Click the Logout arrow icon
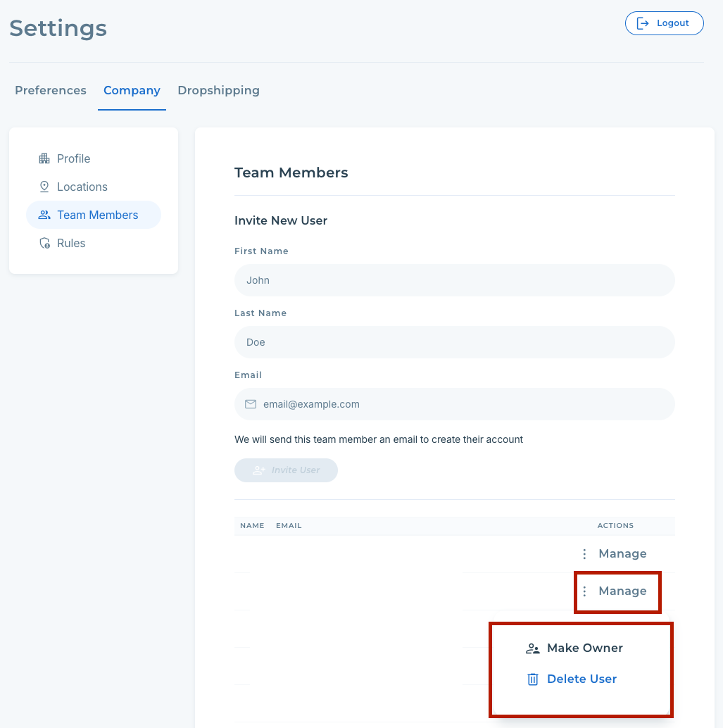Image resolution: width=723 pixels, height=728 pixels. tap(642, 23)
